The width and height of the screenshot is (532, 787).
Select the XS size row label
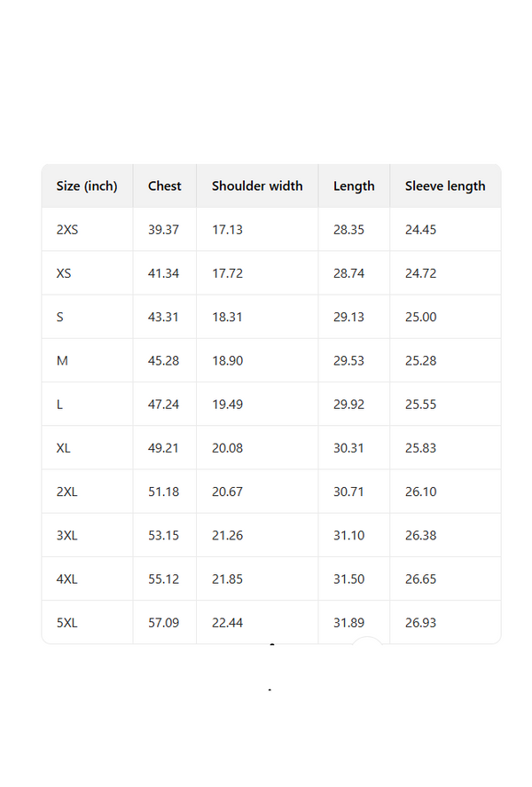click(x=64, y=273)
